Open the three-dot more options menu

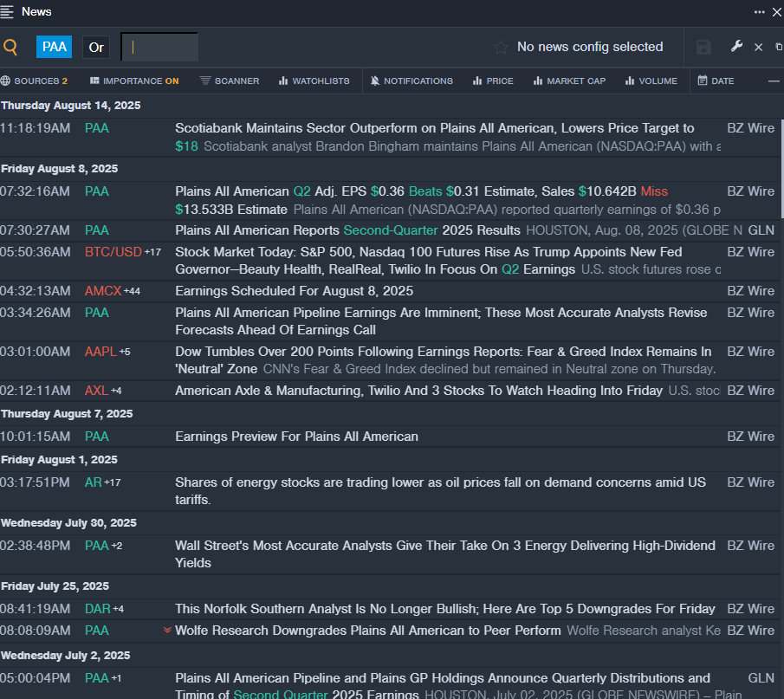759,12
